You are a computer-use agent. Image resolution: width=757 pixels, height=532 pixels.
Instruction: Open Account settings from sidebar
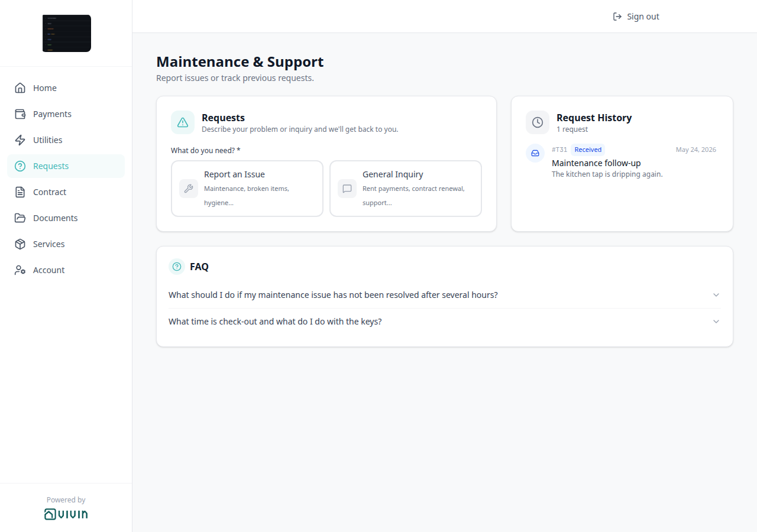point(66,270)
